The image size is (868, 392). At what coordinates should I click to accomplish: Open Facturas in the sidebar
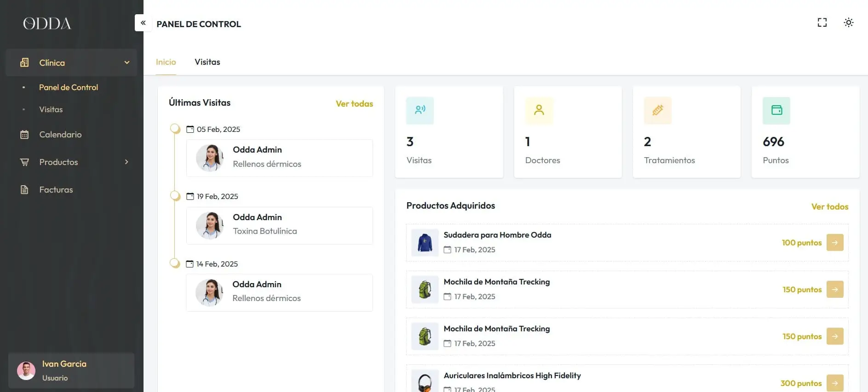(x=56, y=190)
